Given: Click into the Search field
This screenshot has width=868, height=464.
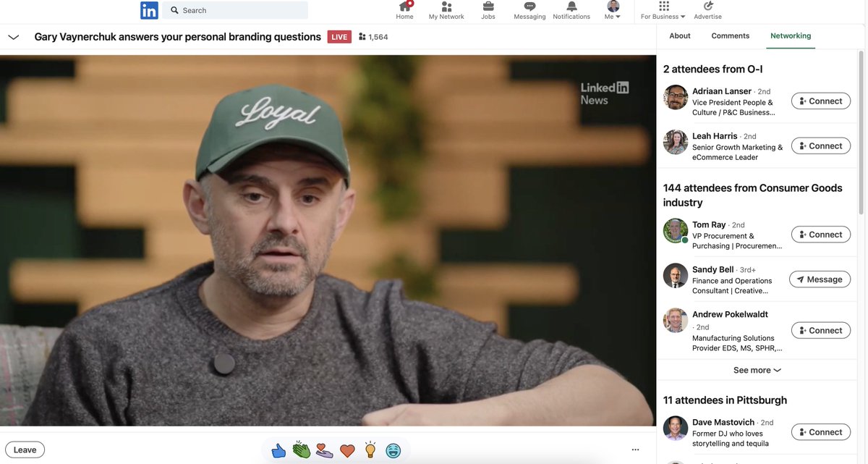Looking at the screenshot, I should (x=235, y=10).
